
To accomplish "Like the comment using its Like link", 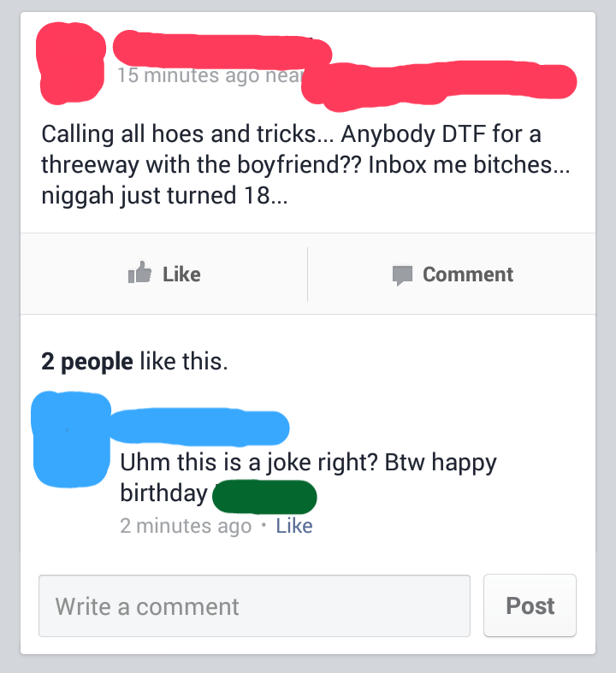I will [294, 526].
